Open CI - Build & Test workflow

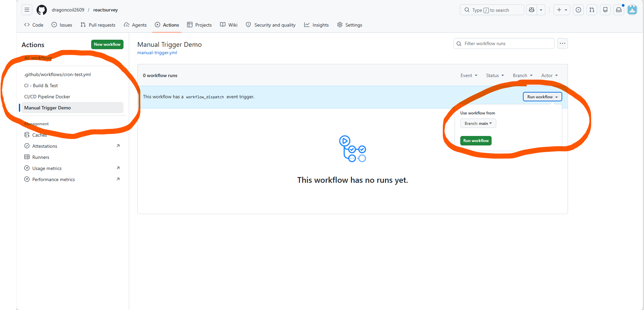coord(72,85)
